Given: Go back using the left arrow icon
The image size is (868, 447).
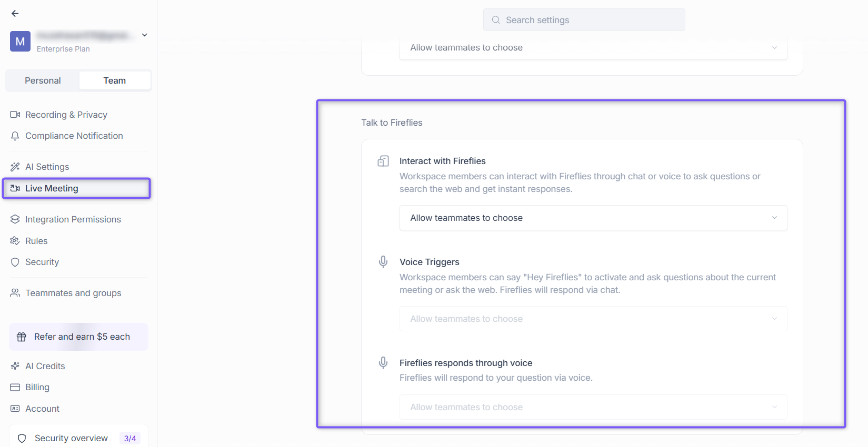Looking at the screenshot, I should 15,14.
